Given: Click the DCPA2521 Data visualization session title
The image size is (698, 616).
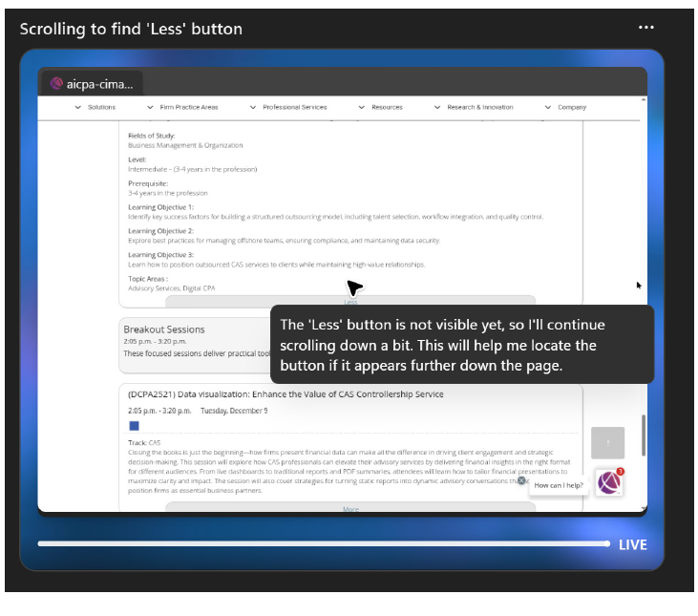Looking at the screenshot, I should point(285,393).
